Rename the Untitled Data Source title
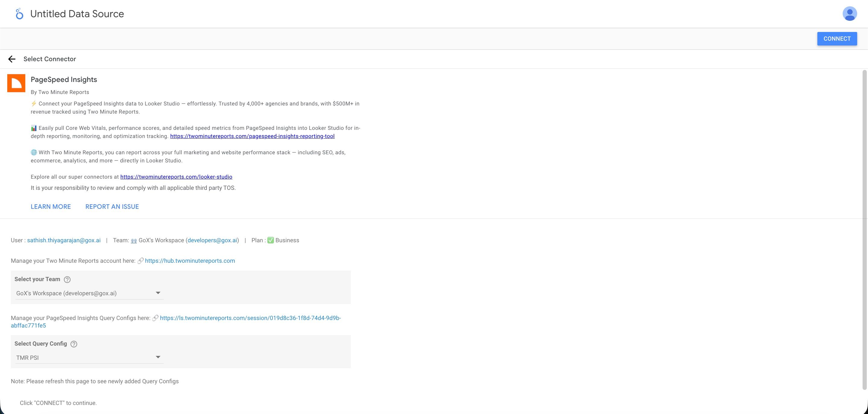Viewport: 868px width, 414px height. click(x=77, y=14)
